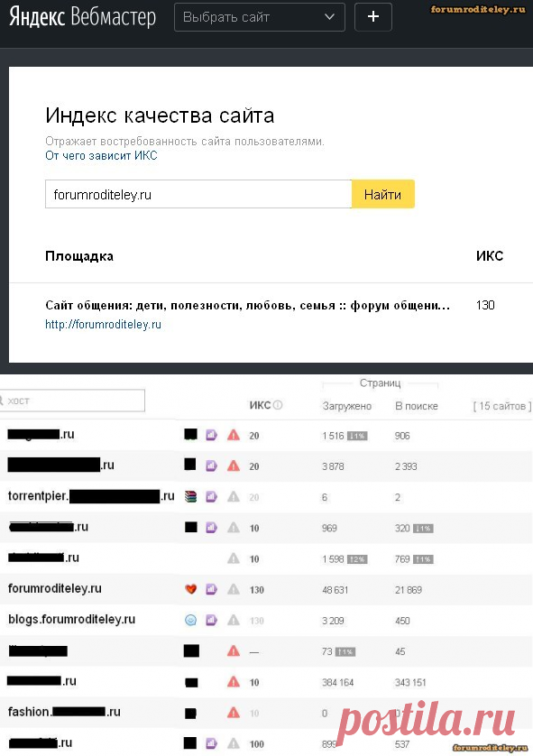The image size is (533, 756).
Task: Sort by 'Загружено' column header
Action: [x=347, y=406]
